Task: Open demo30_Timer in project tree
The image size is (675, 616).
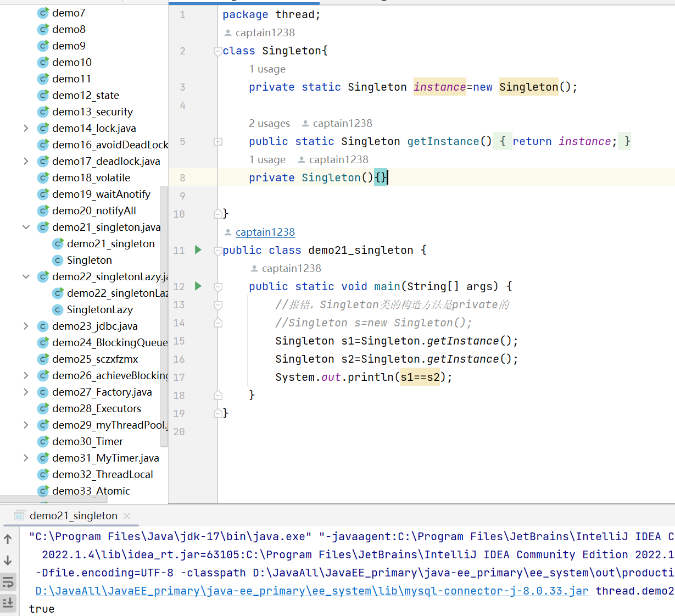Action: coord(87,441)
